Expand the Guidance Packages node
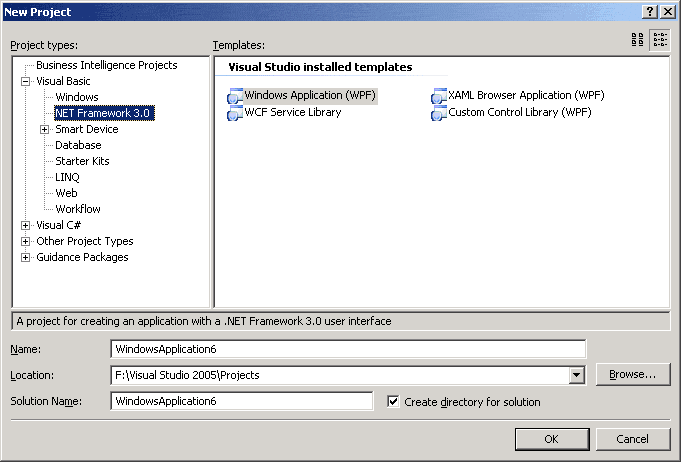This screenshot has width=681, height=462. [26, 257]
